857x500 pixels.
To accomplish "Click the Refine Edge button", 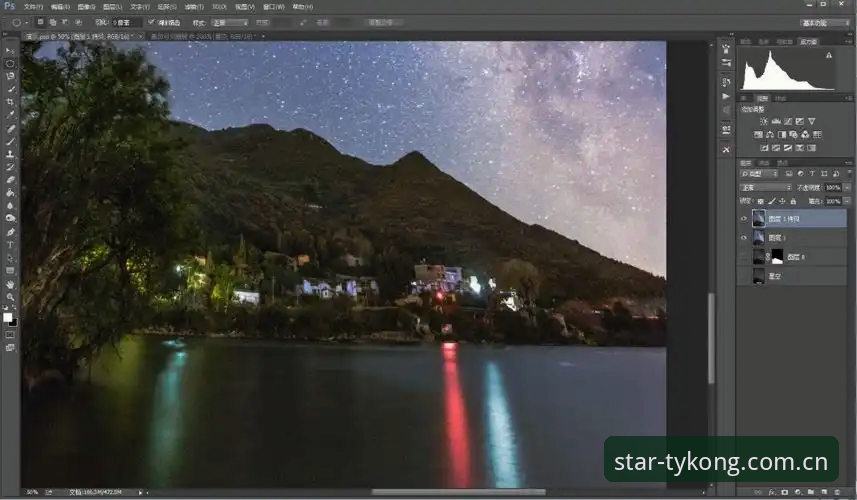I will [384, 22].
